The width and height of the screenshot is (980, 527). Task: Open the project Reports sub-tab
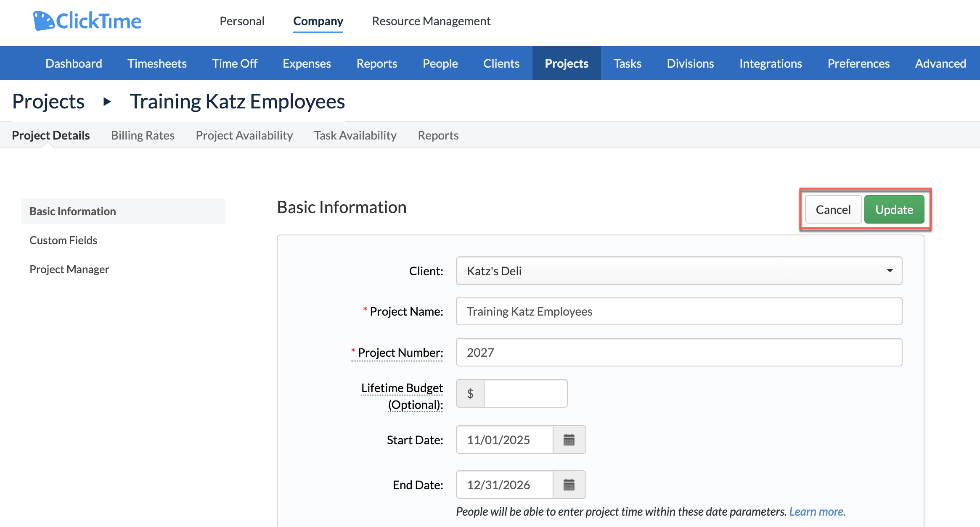tap(438, 135)
